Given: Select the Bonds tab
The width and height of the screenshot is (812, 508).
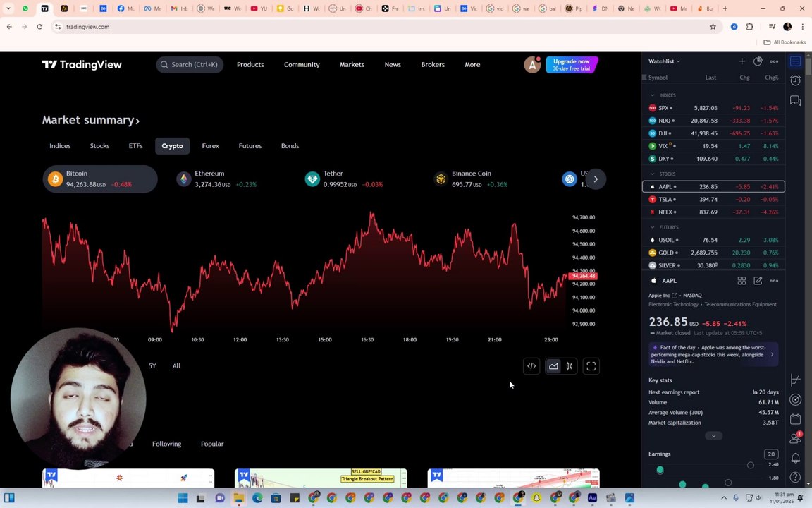Looking at the screenshot, I should pos(290,146).
